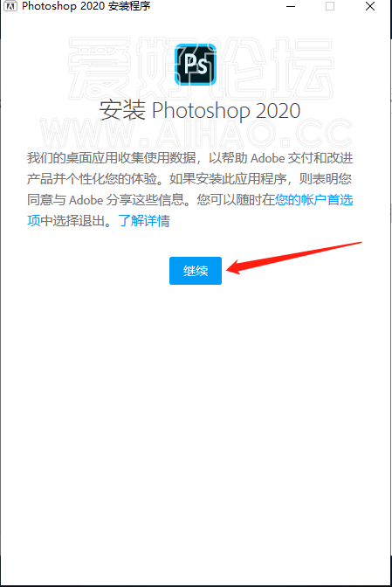Close the Photoshop 2020 安装程序 window
Viewport: 392px width, 587px height.
370,6
